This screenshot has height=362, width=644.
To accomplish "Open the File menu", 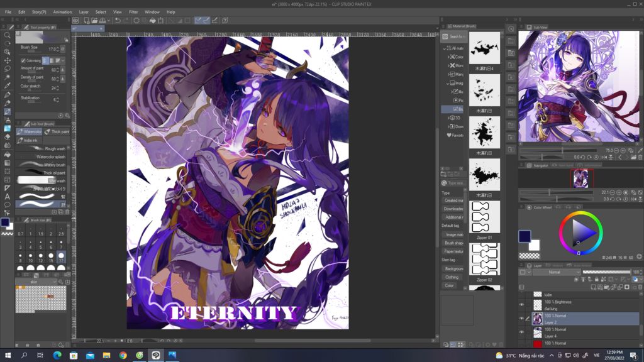I will pyautogui.click(x=8, y=12).
